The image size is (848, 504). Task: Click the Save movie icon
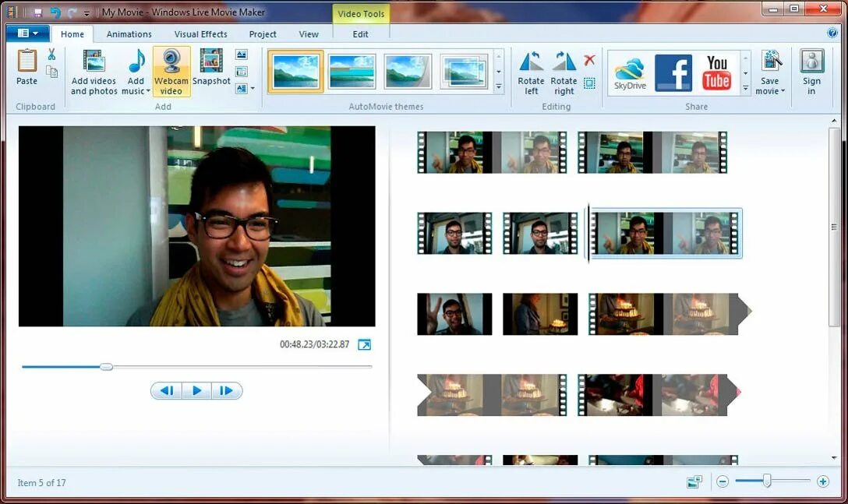point(771,62)
